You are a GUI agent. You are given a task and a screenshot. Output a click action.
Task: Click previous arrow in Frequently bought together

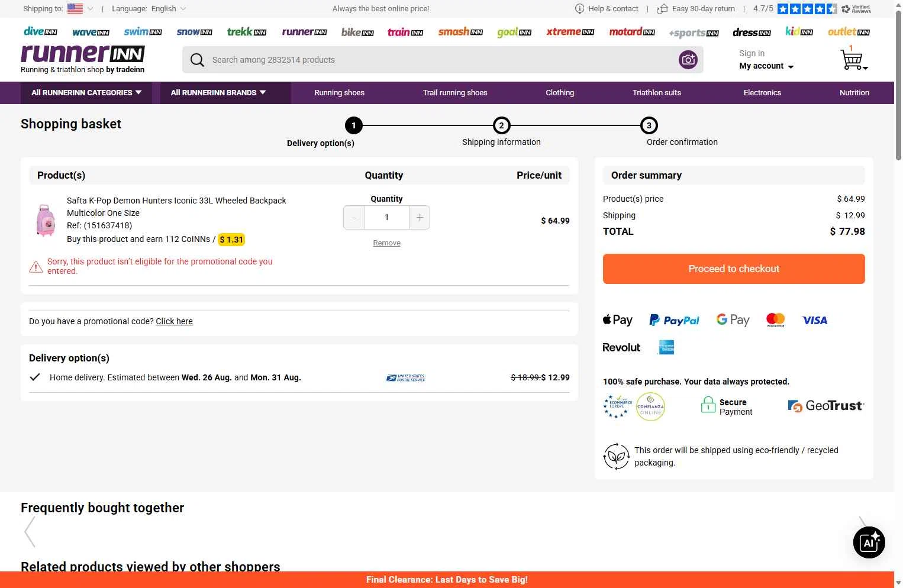30,532
